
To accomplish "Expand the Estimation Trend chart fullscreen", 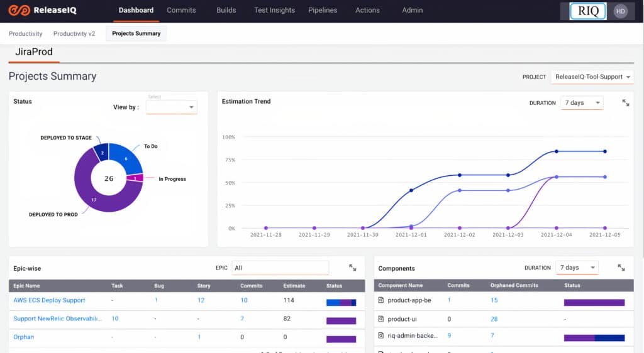I will [x=626, y=102].
